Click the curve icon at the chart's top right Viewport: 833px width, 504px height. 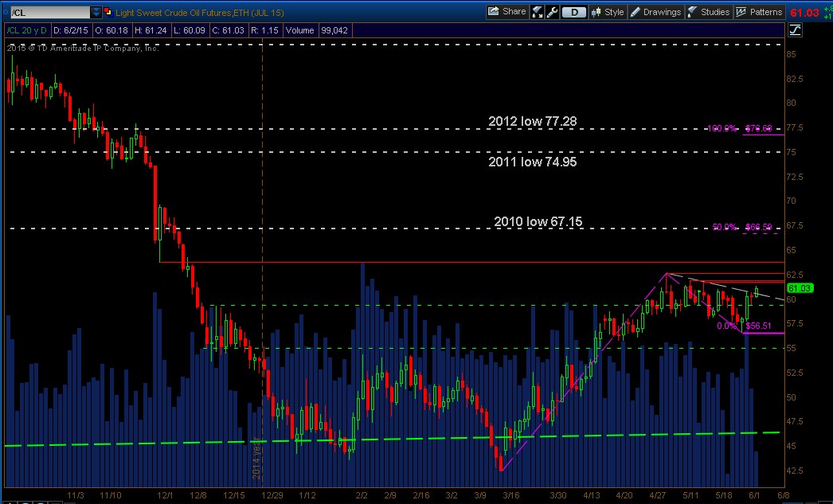[x=795, y=30]
